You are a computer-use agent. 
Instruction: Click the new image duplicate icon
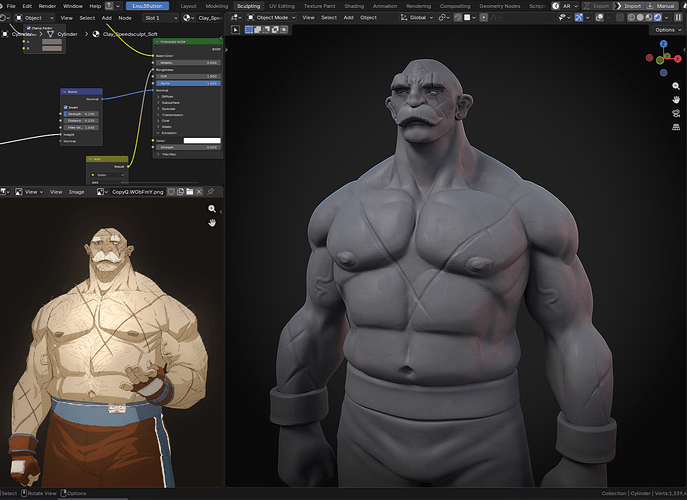coord(181,192)
